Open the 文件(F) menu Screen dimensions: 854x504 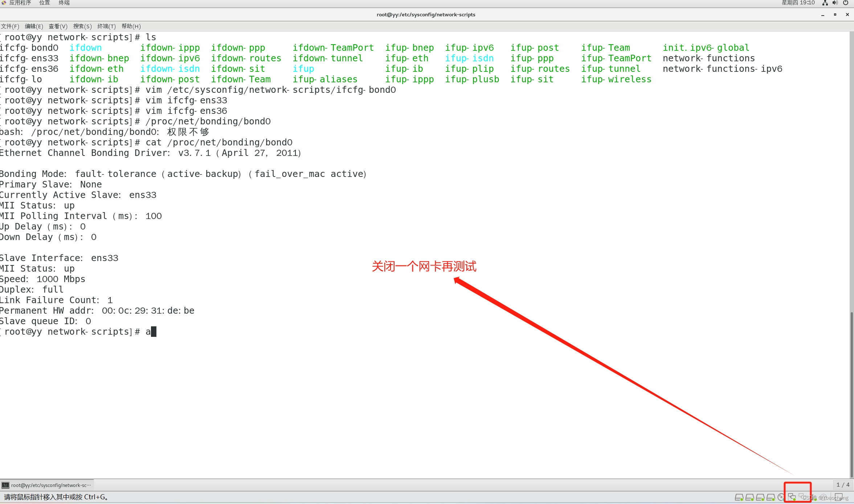(10, 26)
